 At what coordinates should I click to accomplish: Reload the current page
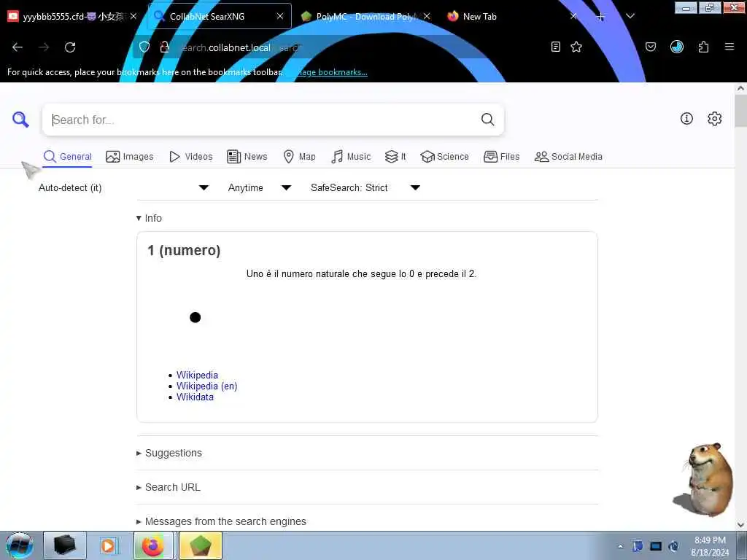(x=70, y=47)
